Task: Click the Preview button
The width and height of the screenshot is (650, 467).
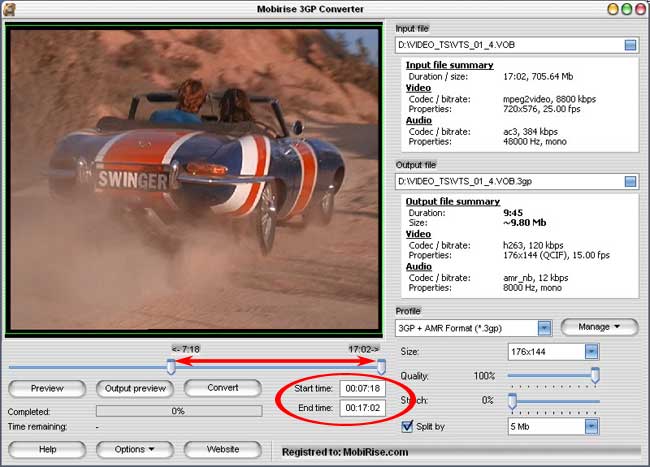Action: [47, 388]
